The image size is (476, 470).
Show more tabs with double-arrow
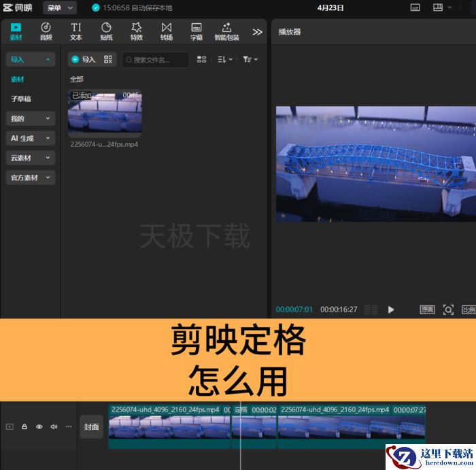pyautogui.click(x=257, y=32)
